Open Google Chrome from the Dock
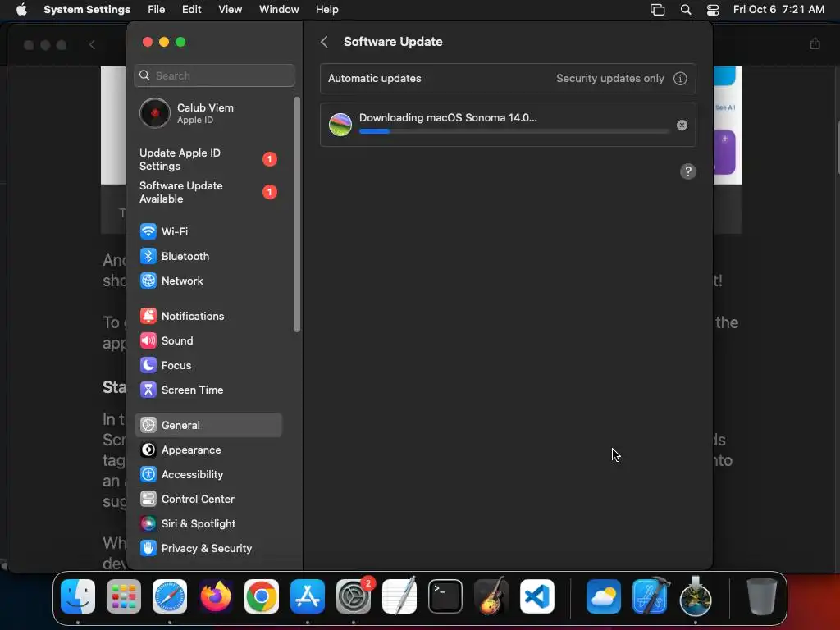Image resolution: width=840 pixels, height=630 pixels. pyautogui.click(x=262, y=596)
